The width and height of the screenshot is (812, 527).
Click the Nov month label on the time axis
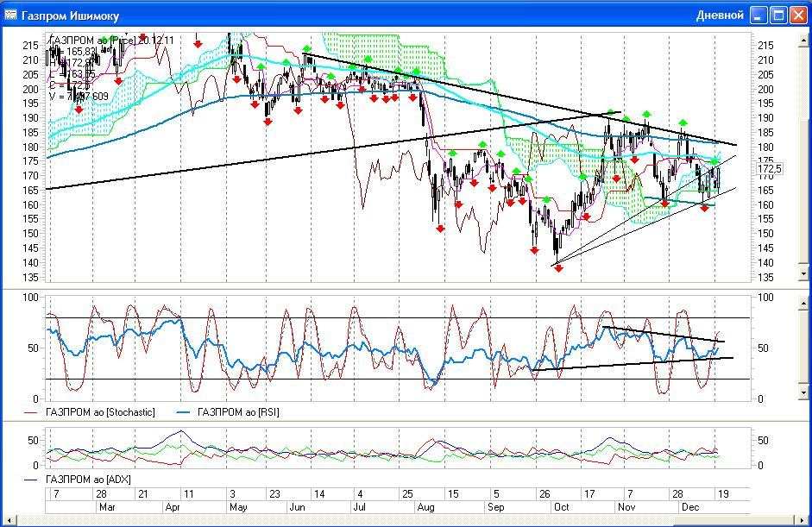point(626,507)
